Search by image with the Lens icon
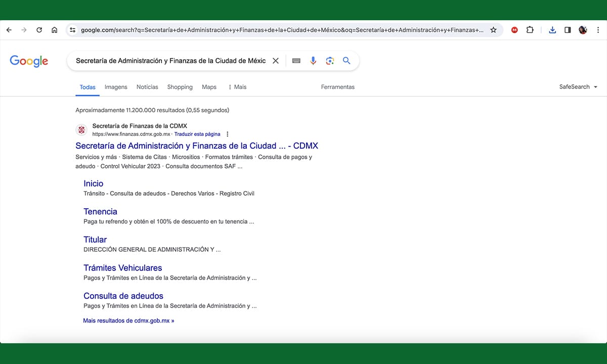The height and width of the screenshot is (364, 607). point(330,61)
